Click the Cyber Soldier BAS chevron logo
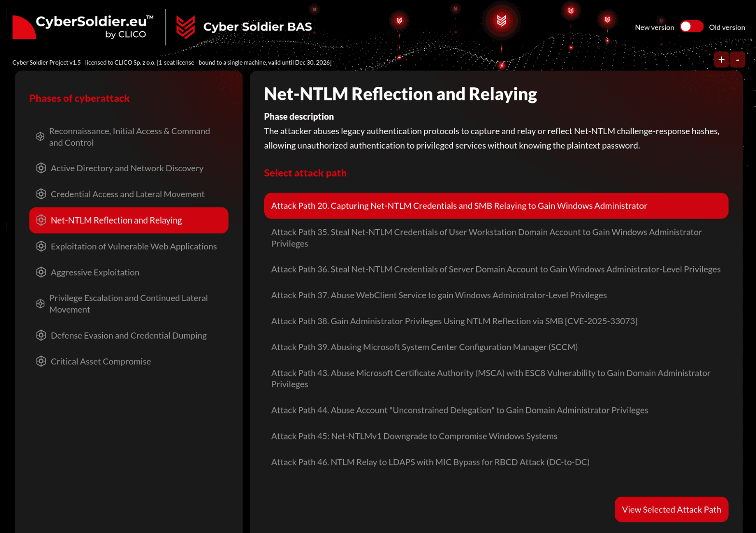Image resolution: width=756 pixels, height=533 pixels. pyautogui.click(x=186, y=27)
